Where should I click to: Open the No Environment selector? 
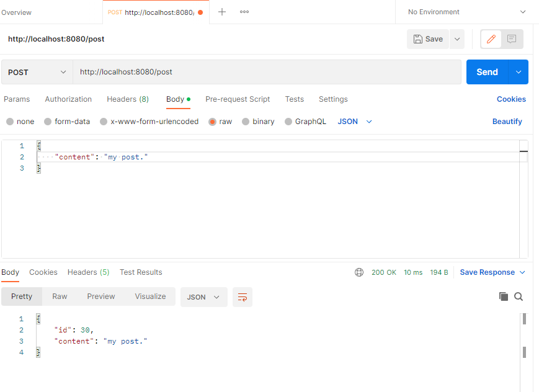467,12
